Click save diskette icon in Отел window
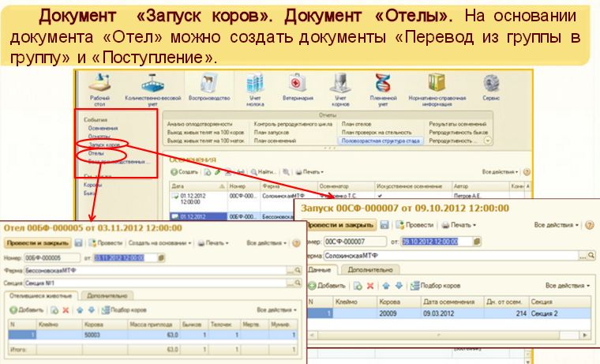 coord(78,244)
